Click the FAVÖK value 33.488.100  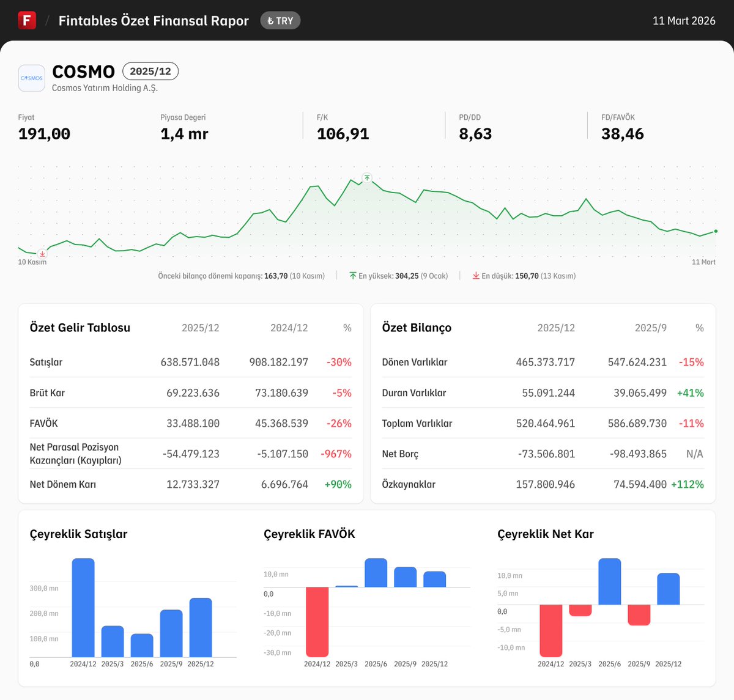(193, 423)
